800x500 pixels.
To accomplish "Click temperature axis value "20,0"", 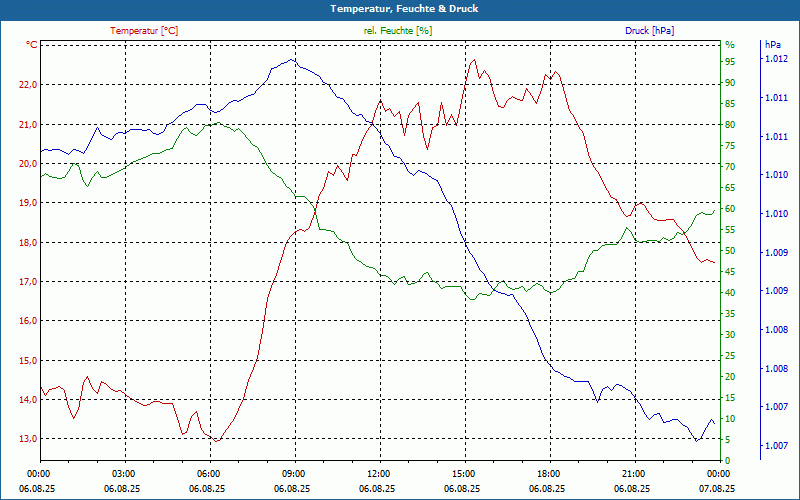I will coord(28,164).
